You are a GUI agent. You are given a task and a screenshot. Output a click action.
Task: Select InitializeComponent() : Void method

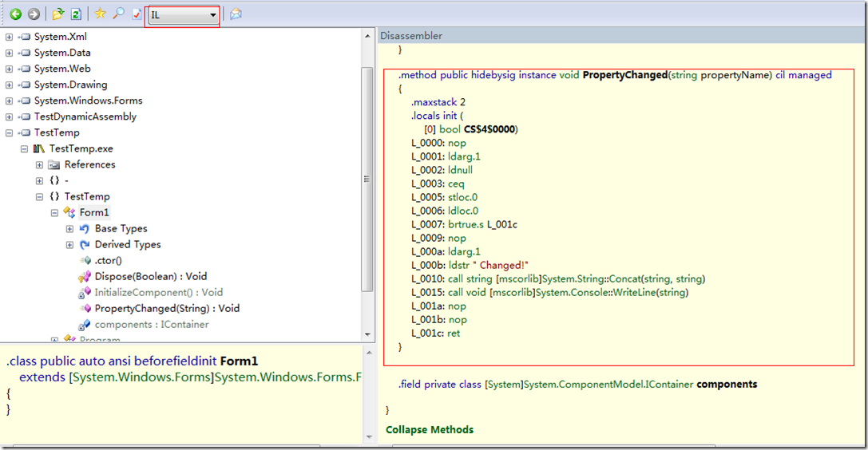(x=158, y=293)
